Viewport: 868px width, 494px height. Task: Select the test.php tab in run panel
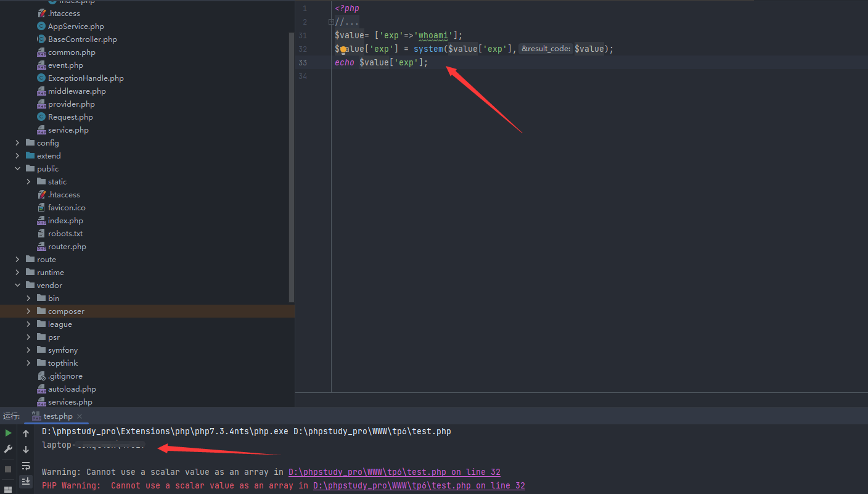[x=57, y=416]
